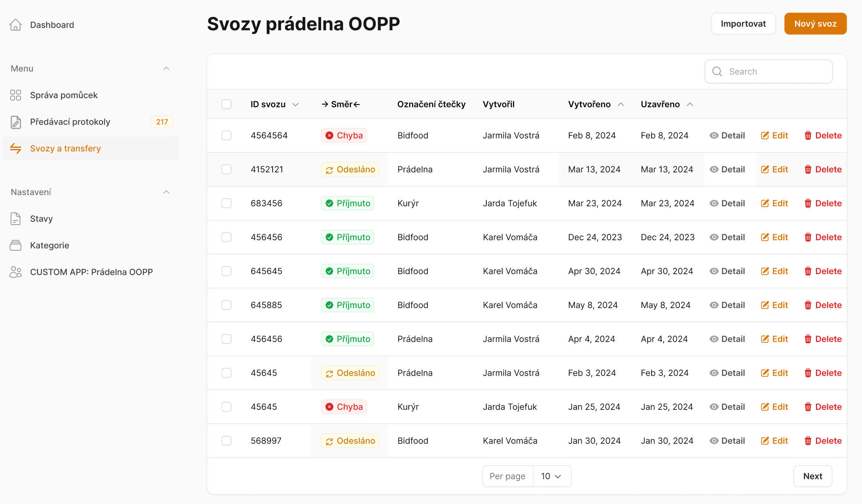Select Svozy a transfery menu item
This screenshot has height=504, width=862.
[x=91, y=148]
